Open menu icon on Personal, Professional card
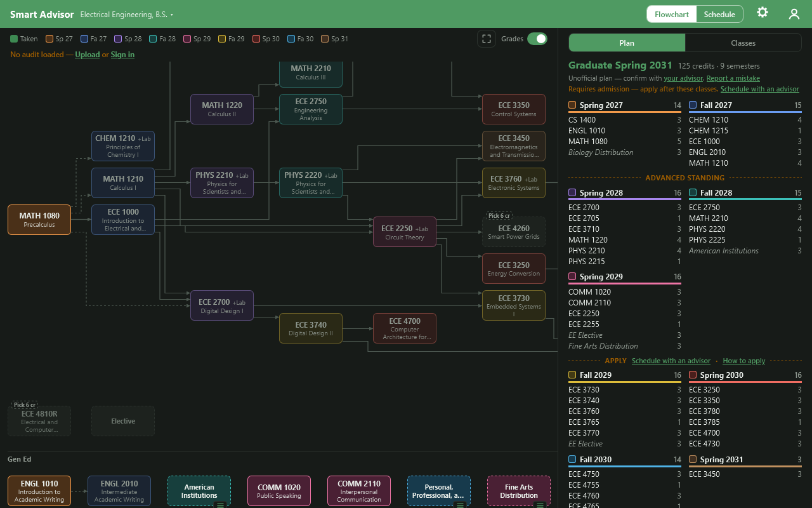The height and width of the screenshot is (508, 812). (460, 505)
